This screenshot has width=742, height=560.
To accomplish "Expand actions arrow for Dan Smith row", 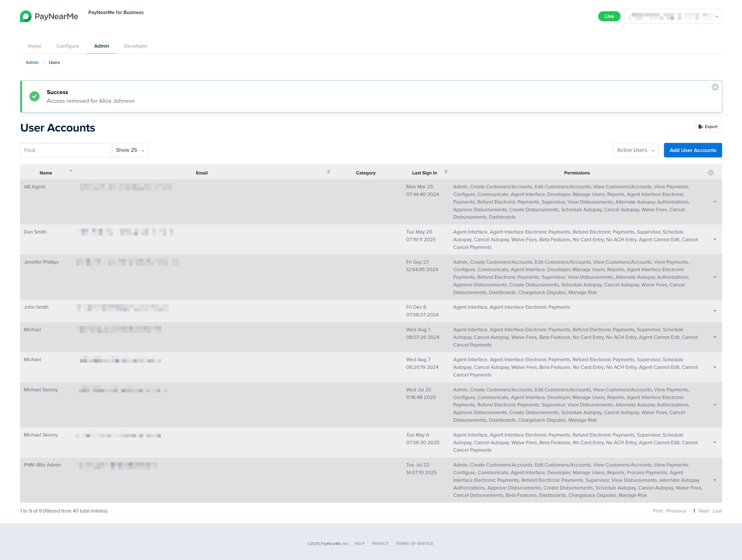I will click(x=715, y=239).
